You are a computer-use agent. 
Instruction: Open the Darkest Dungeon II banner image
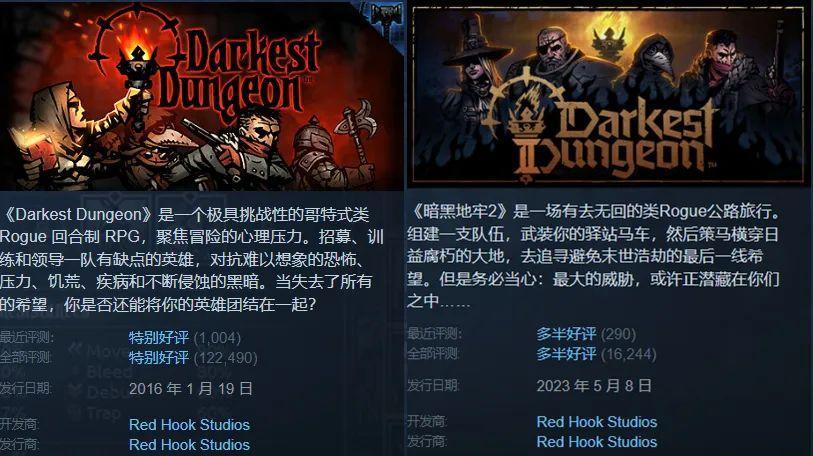pos(608,95)
